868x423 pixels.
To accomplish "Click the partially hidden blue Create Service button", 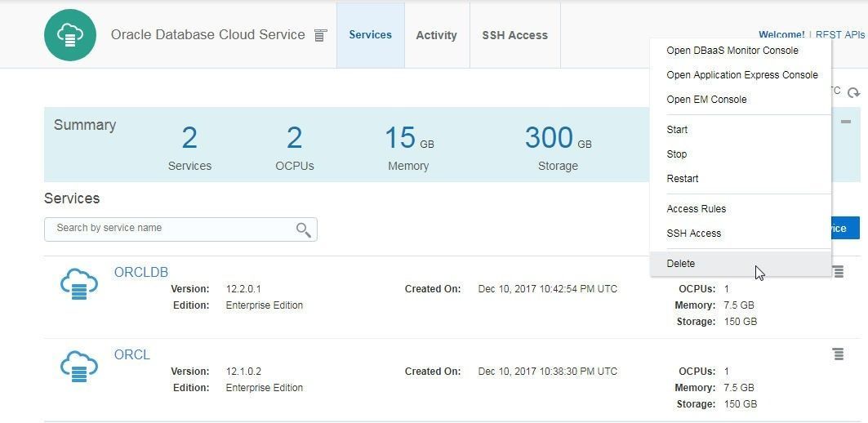I will point(845,228).
